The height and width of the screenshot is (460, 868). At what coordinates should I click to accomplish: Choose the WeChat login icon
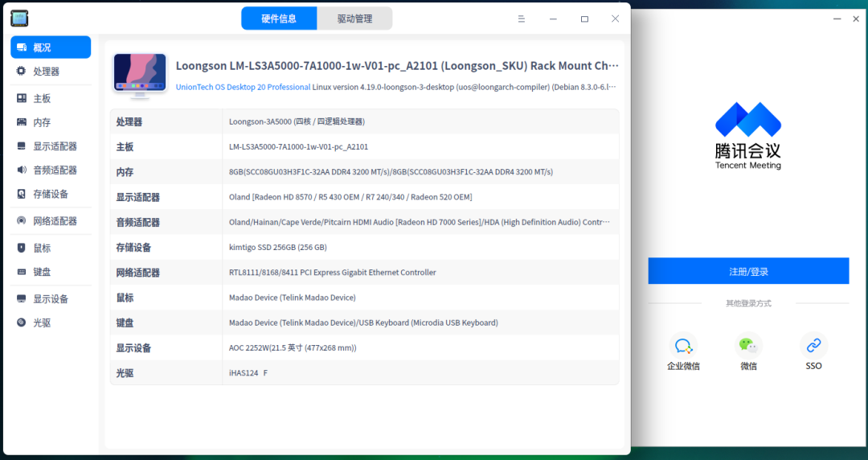click(x=748, y=347)
